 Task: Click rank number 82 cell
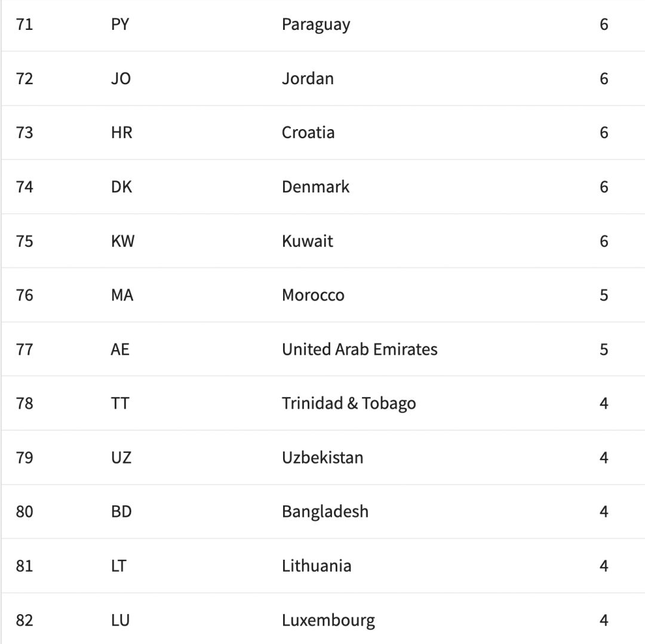[24, 620]
